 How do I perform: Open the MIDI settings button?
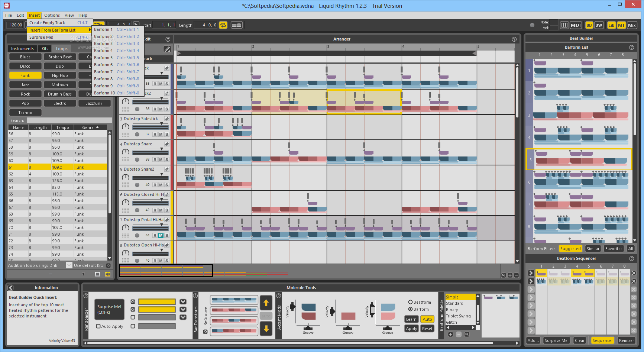(576, 25)
